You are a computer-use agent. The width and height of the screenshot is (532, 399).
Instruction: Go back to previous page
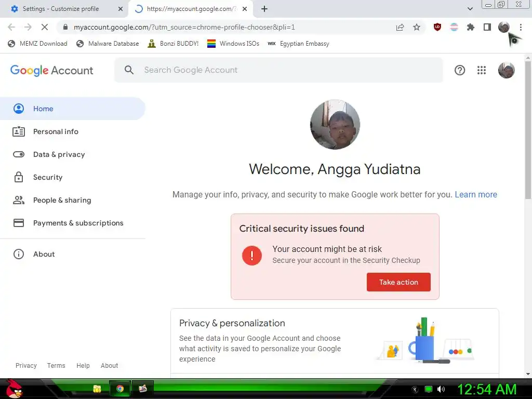click(x=11, y=27)
